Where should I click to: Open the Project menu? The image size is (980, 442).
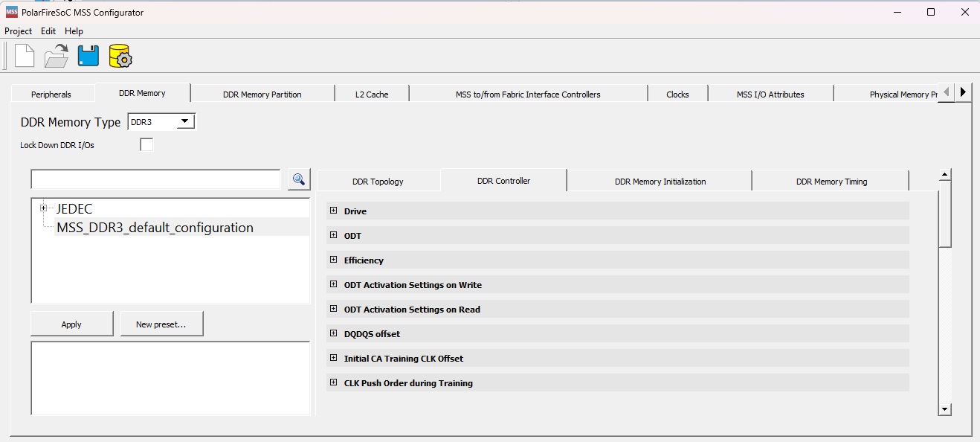click(x=19, y=31)
